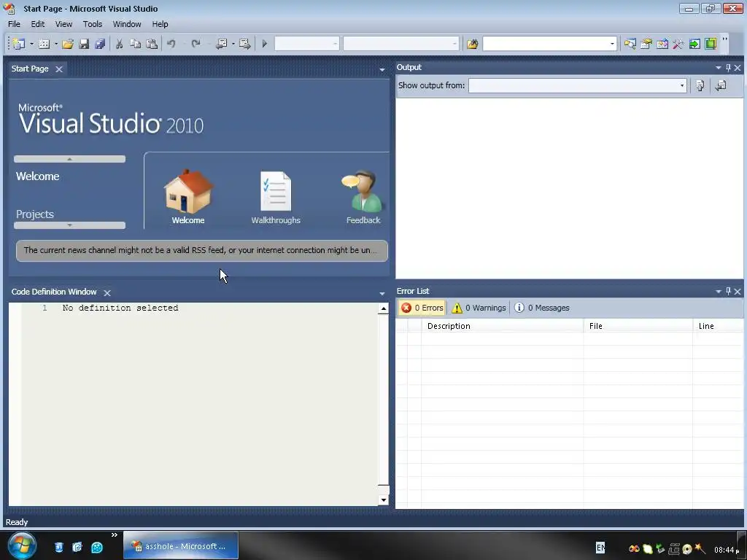This screenshot has height=560, width=747.
Task: Click the Save All icon
Action: [99, 44]
